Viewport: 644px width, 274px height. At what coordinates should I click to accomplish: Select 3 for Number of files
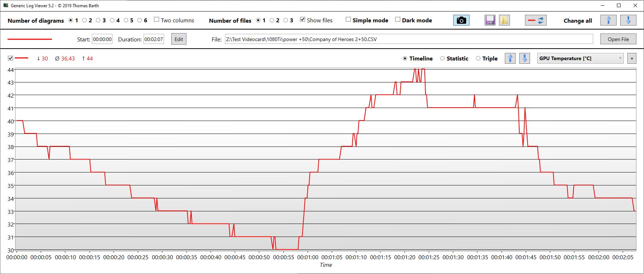click(x=286, y=21)
